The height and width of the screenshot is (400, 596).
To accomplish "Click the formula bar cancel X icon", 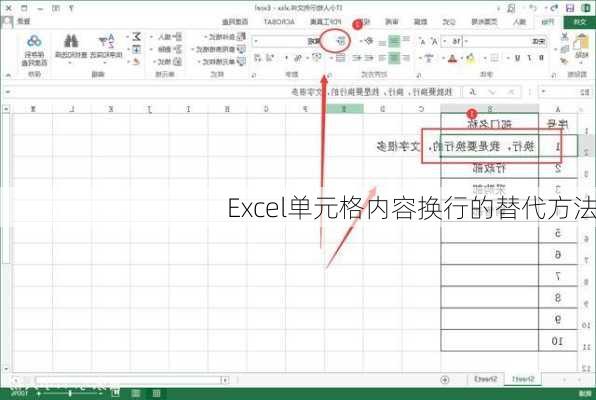I will [511, 92].
